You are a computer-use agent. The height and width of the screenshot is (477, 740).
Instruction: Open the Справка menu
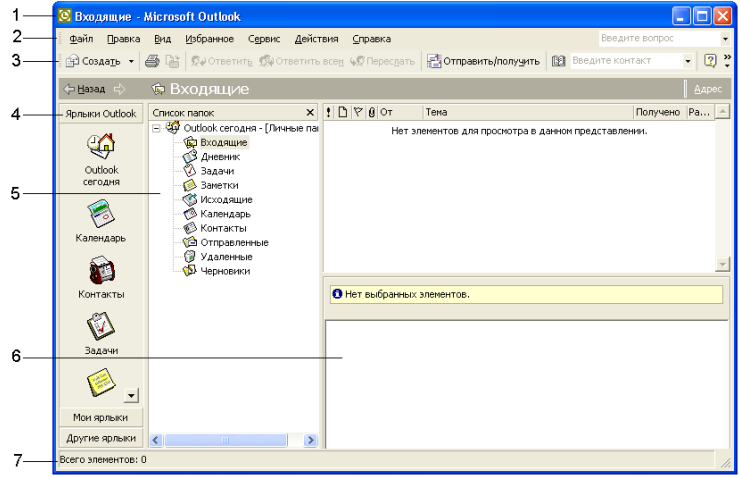coord(371,39)
